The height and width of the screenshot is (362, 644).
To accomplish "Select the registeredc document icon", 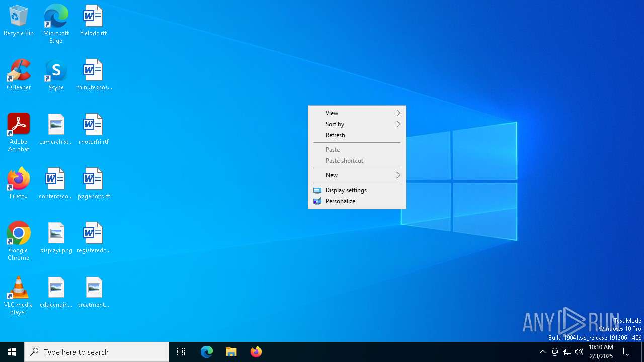I will coord(94,238).
